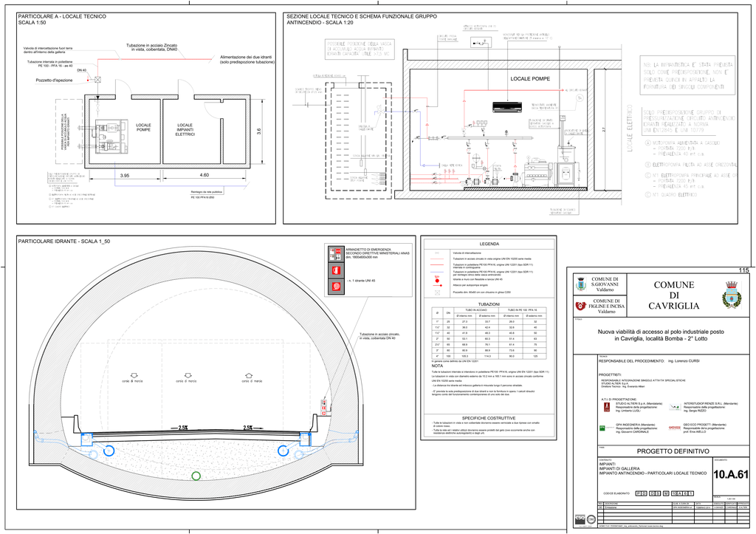Click the SPECIFICHE COSTRUTTIVE heading
756x534 pixels.
489,417
